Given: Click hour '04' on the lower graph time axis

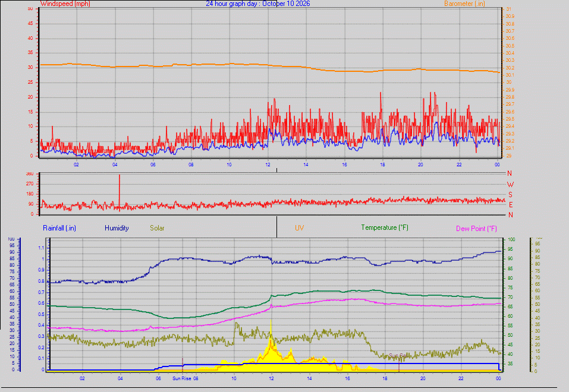Looking at the screenshot, I should click(x=120, y=378).
